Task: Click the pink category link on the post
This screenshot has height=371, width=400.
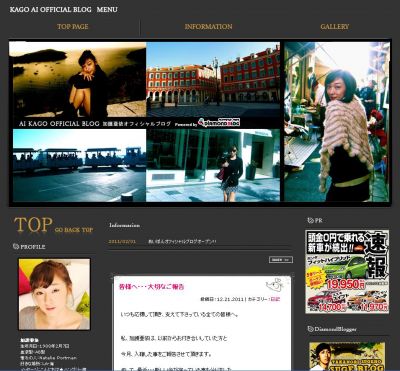Action: [275, 299]
